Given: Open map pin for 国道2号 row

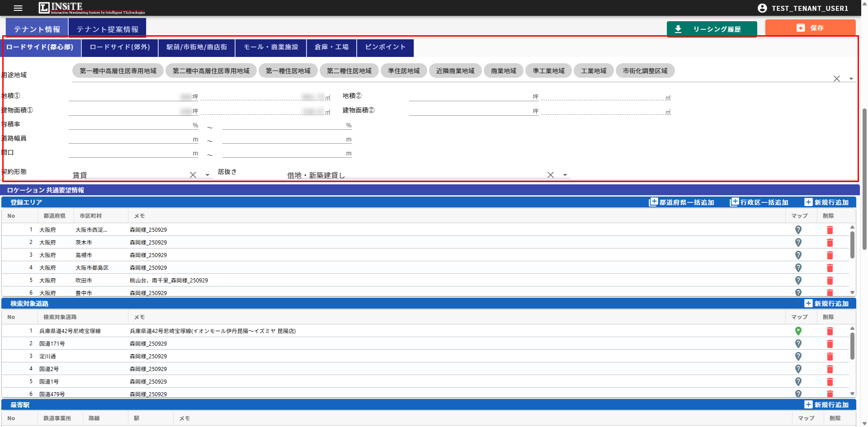Looking at the screenshot, I should pos(798,369).
